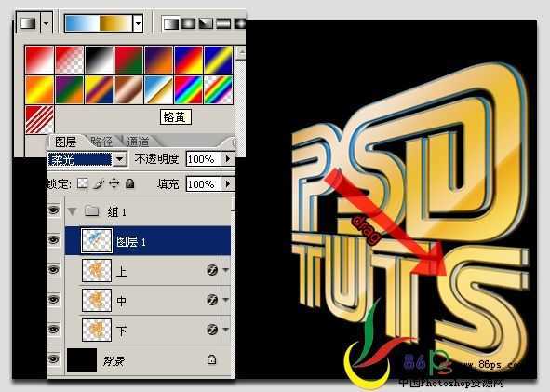Pick the blue yellow blue gradient swatch
Image resolution: width=550 pixels, height=392 pixels.
click(218, 60)
